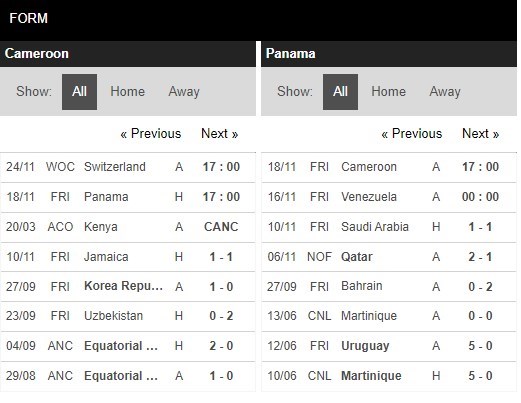Open Cameroon's Kenya cancelled match row
The width and height of the screenshot is (521, 403).
[128, 227]
